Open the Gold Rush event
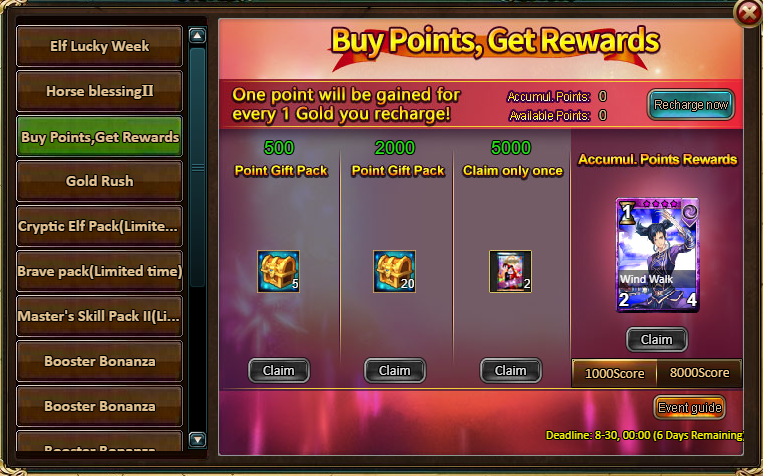763x476 pixels. (x=99, y=181)
